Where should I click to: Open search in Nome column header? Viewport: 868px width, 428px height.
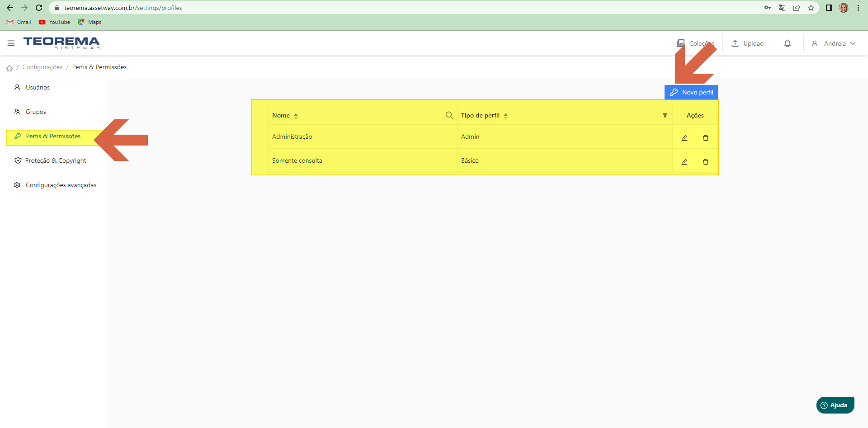coord(449,115)
